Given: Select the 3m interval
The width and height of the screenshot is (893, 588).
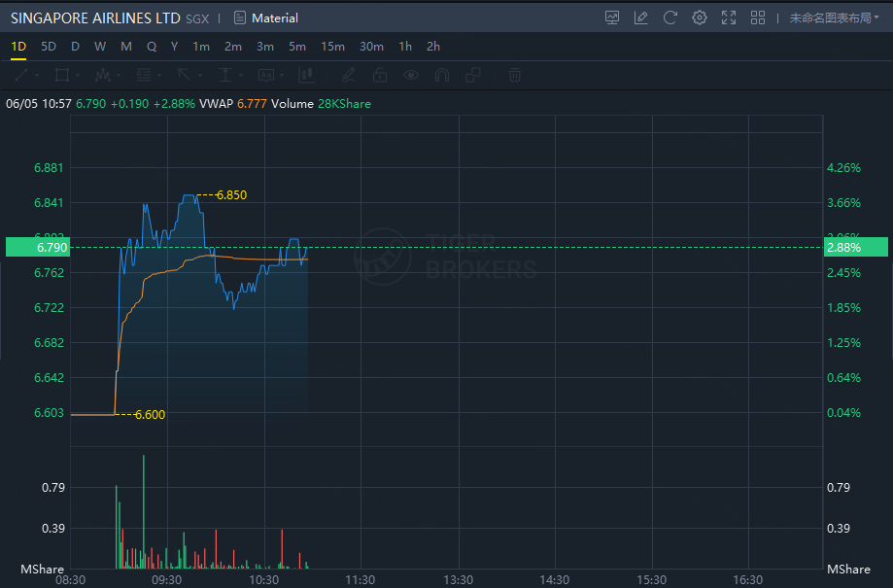Looking at the screenshot, I should [265, 47].
